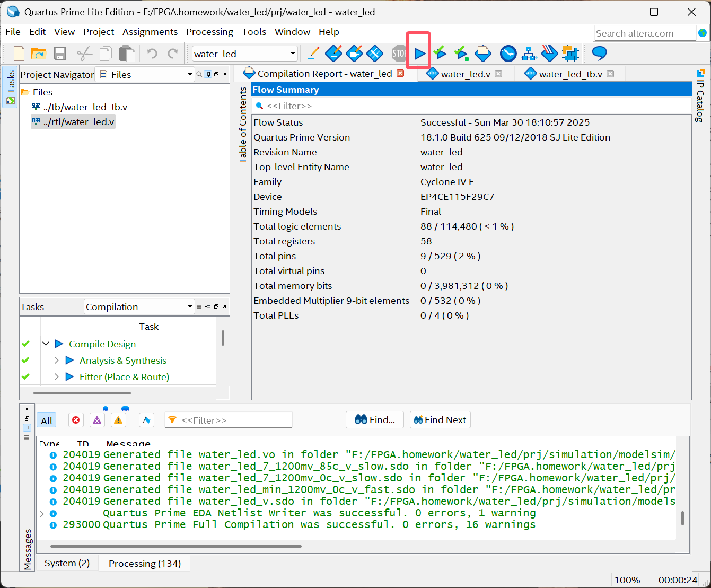The width and height of the screenshot is (711, 588).
Task: Expand the EDA Netlist Writer message row
Action: (42, 513)
